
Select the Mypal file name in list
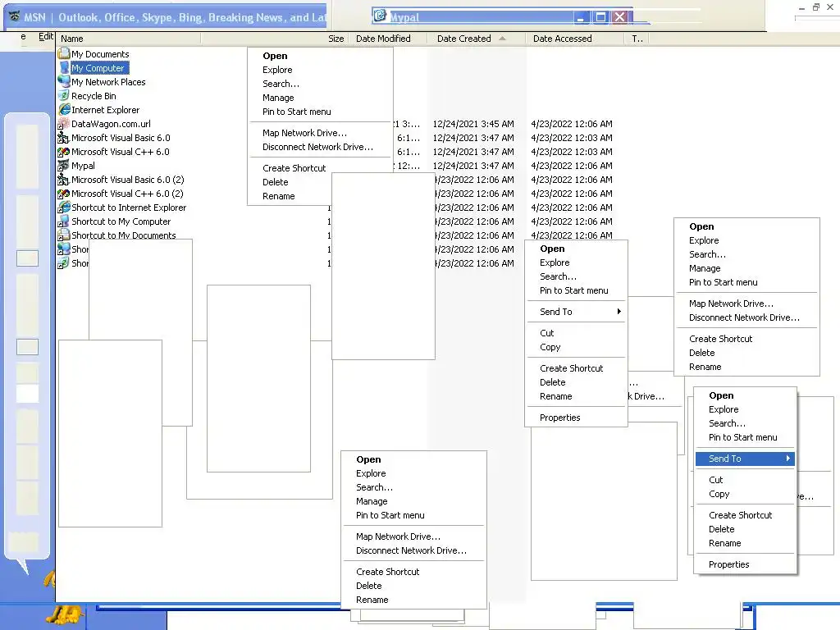click(x=83, y=166)
